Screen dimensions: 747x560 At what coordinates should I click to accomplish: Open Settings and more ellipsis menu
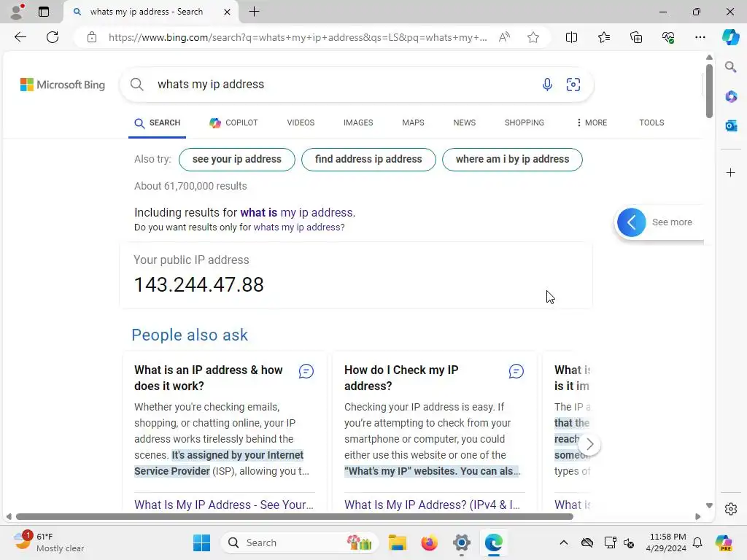tap(700, 37)
